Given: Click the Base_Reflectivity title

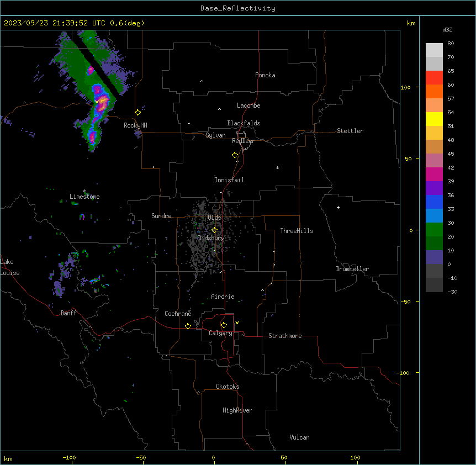Looking at the screenshot, I should coord(238,8).
